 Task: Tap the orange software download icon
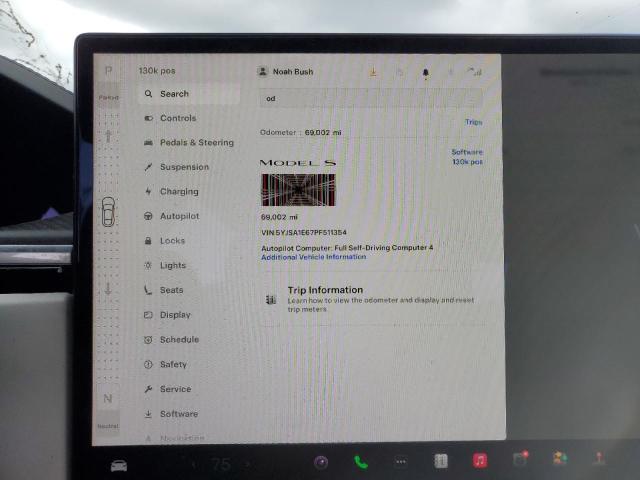373,72
